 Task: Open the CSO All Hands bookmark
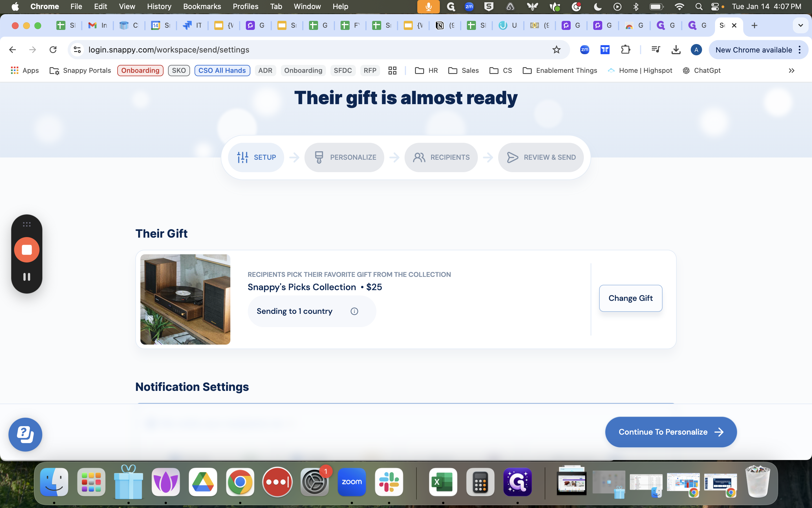pos(222,71)
